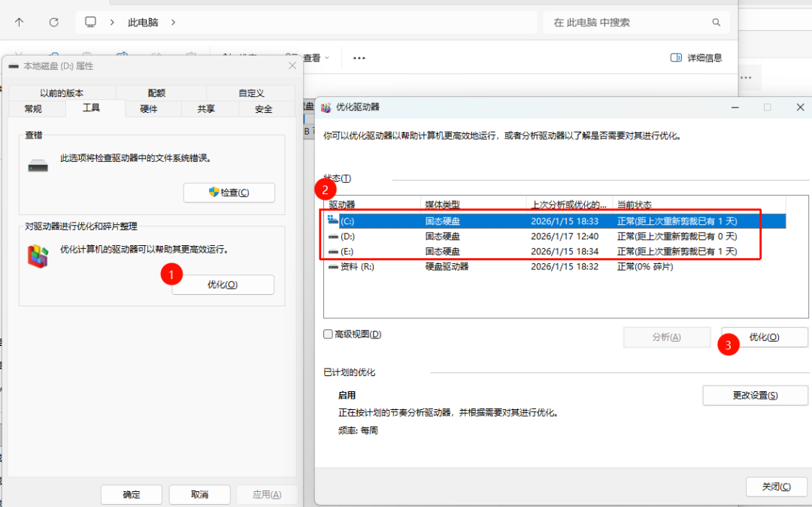Click the ... more options menu
This screenshot has width=812, height=507.
tap(359, 57)
